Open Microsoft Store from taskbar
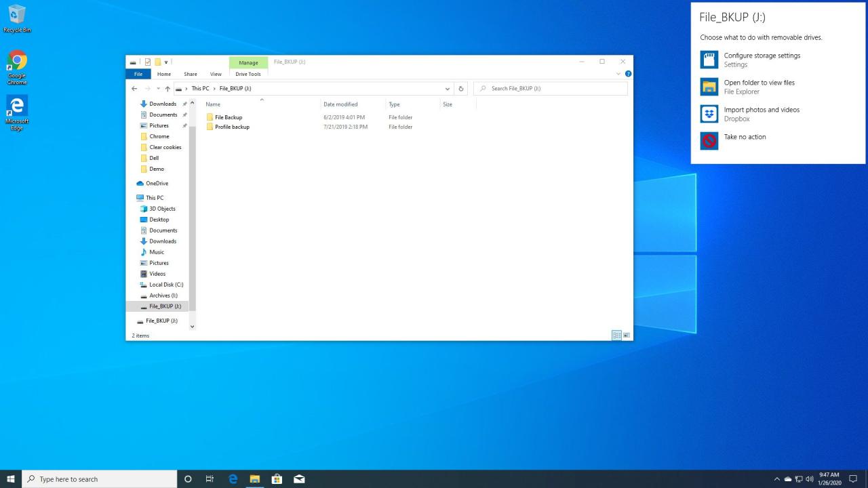Viewport: 868px width, 488px height. (x=277, y=479)
